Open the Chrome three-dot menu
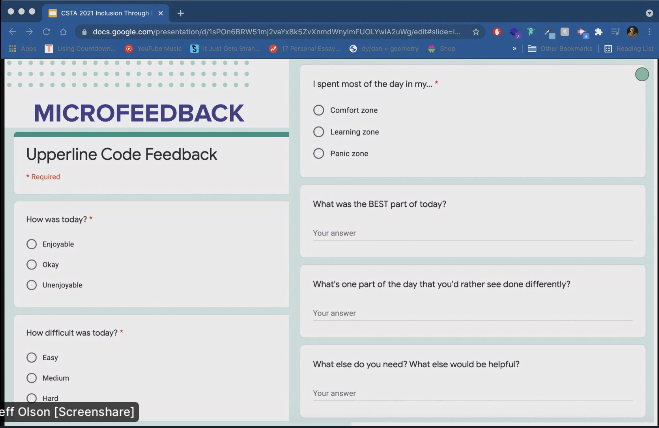659x428 pixels. pos(650,32)
